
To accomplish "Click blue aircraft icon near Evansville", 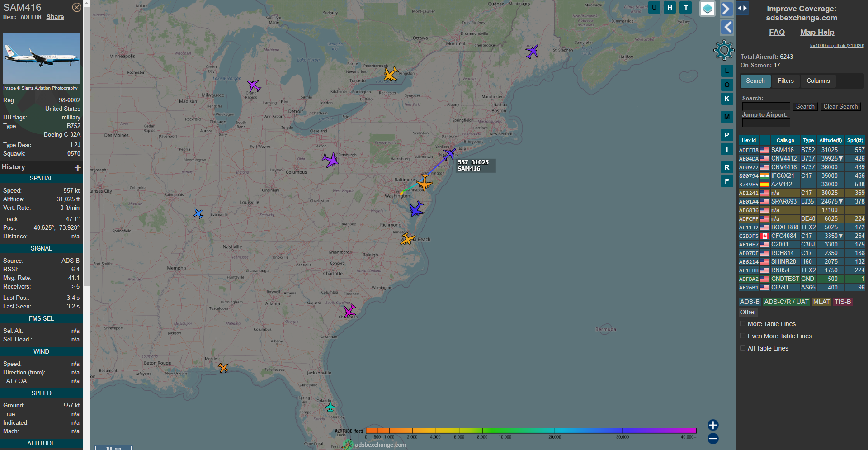I will pos(198,213).
